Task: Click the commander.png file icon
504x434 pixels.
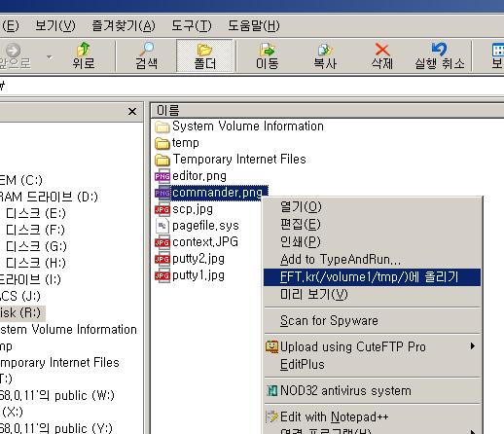Action: coord(162,193)
